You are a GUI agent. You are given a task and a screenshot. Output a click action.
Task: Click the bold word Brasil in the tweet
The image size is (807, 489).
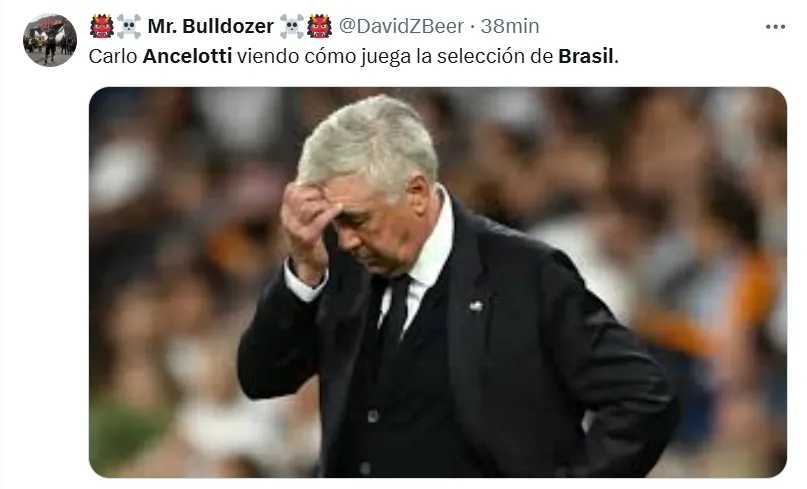click(x=586, y=56)
